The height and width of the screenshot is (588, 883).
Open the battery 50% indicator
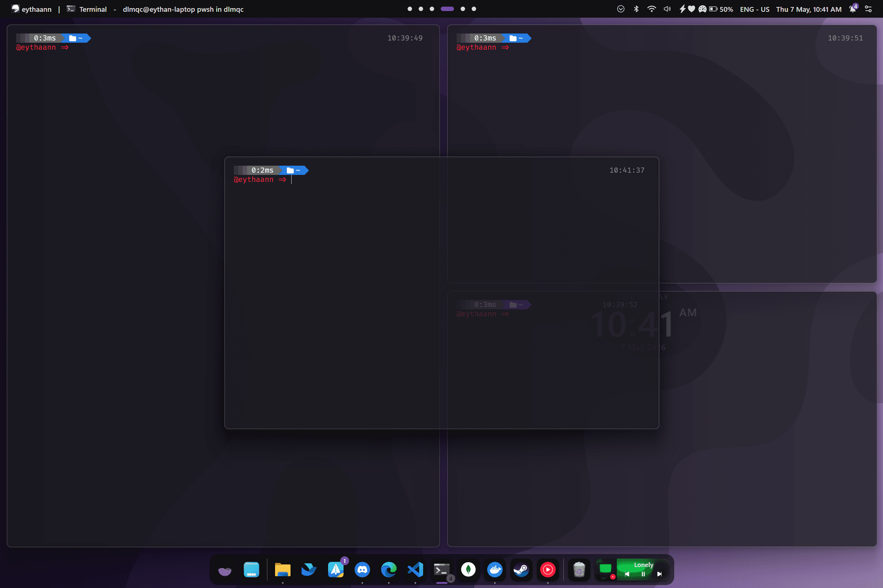(x=721, y=9)
